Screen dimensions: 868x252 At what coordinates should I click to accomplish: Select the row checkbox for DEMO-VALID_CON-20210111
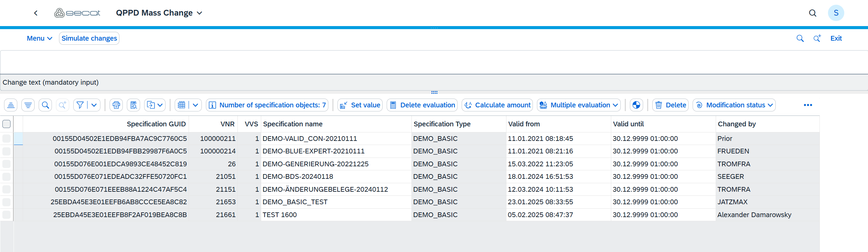pos(6,139)
